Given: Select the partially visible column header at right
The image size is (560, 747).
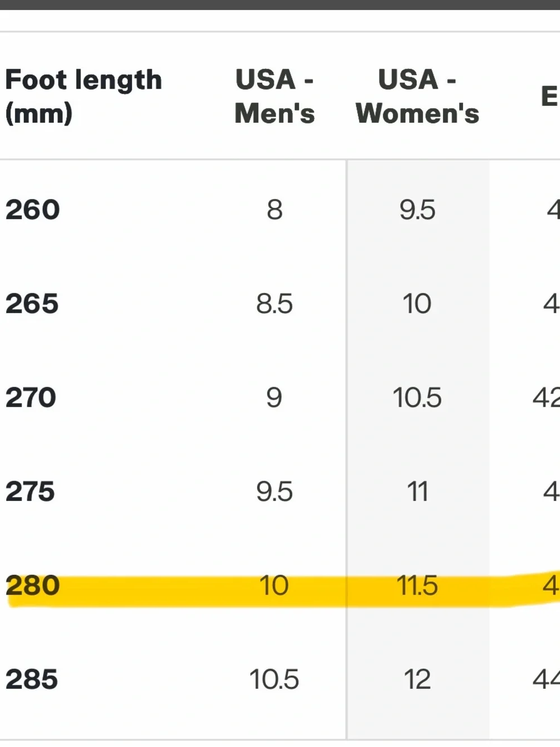Looking at the screenshot, I should point(550,96).
